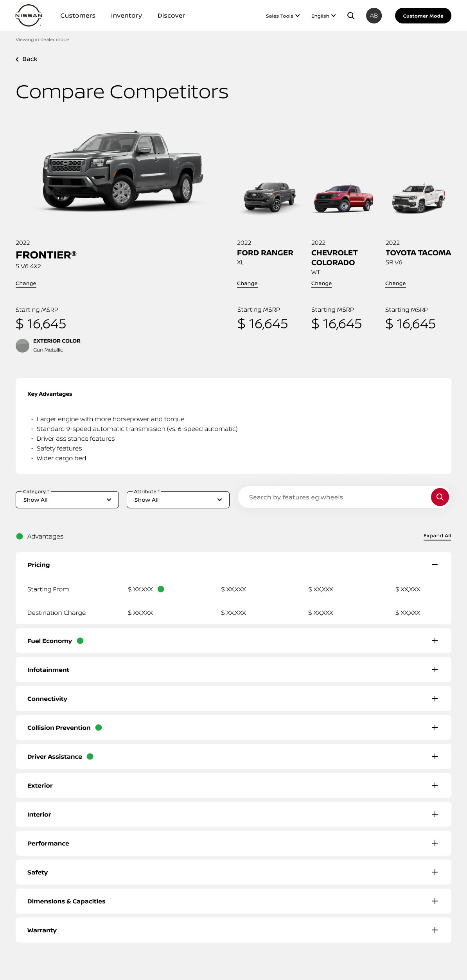Open the Driver Assistance section header

[x=233, y=756]
